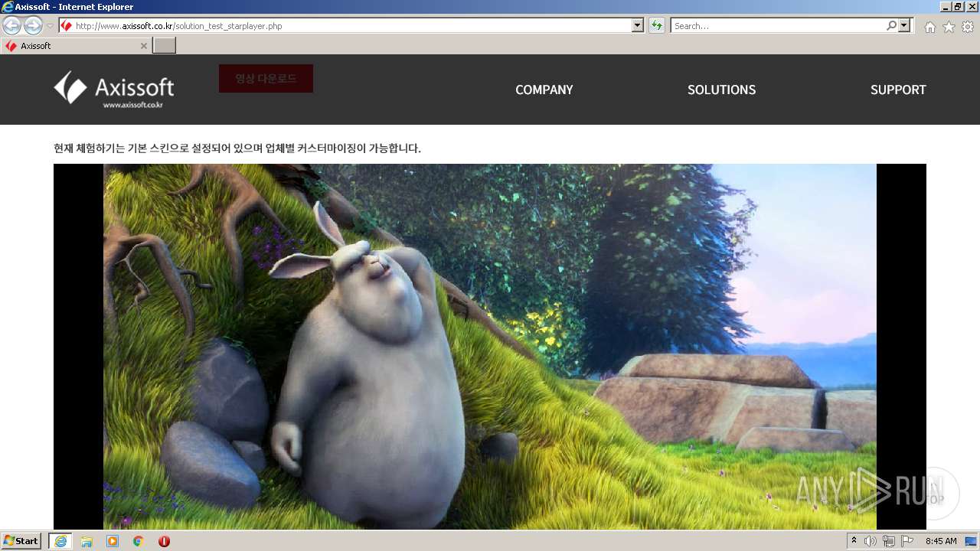Viewport: 980px width, 551px height.
Task: Open the SOLUTIONS menu
Action: coord(721,90)
